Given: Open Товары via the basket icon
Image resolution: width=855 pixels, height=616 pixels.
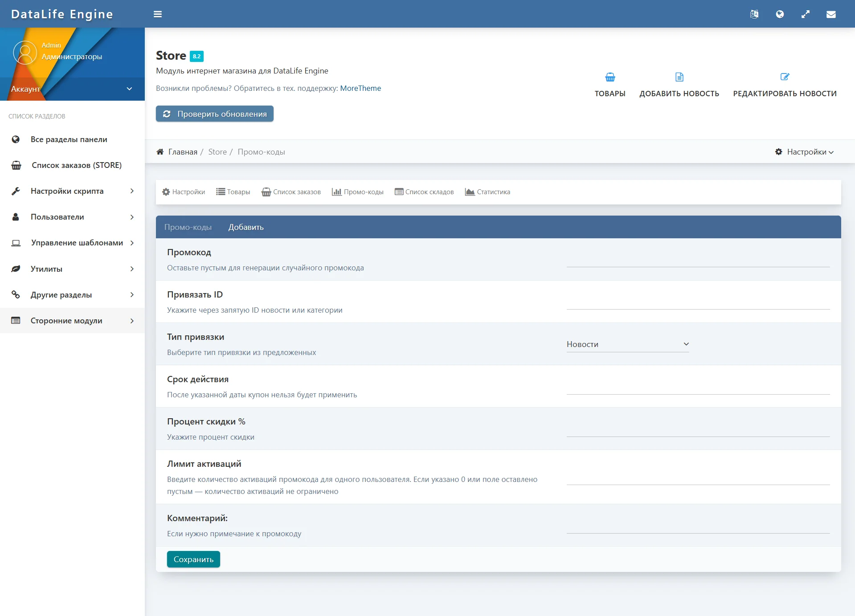Looking at the screenshot, I should (x=610, y=78).
